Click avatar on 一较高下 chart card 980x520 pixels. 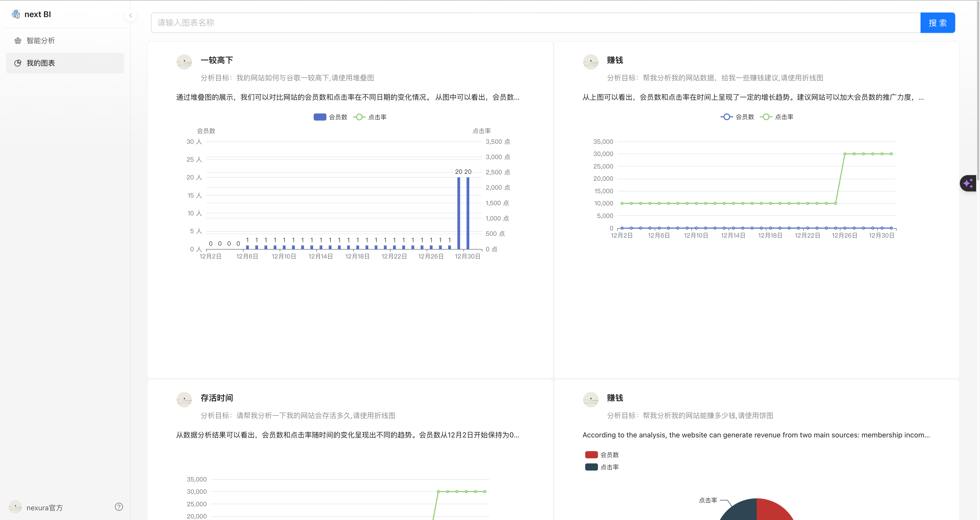click(x=184, y=62)
